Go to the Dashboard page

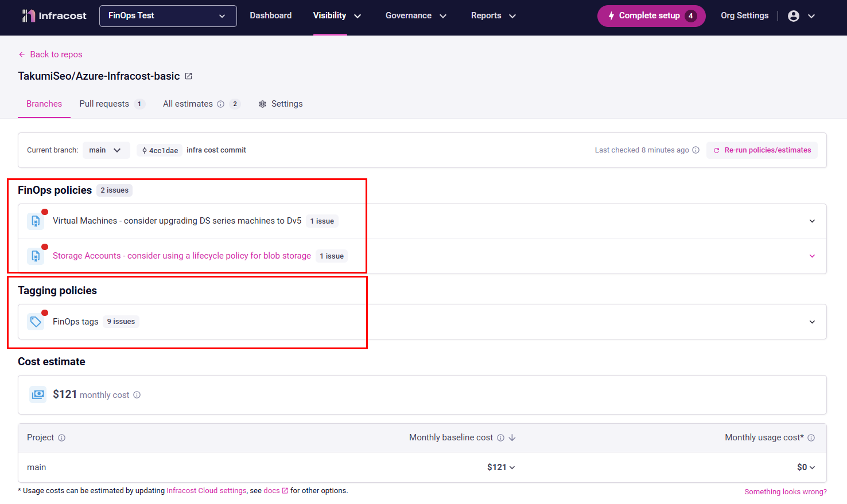[x=271, y=16]
